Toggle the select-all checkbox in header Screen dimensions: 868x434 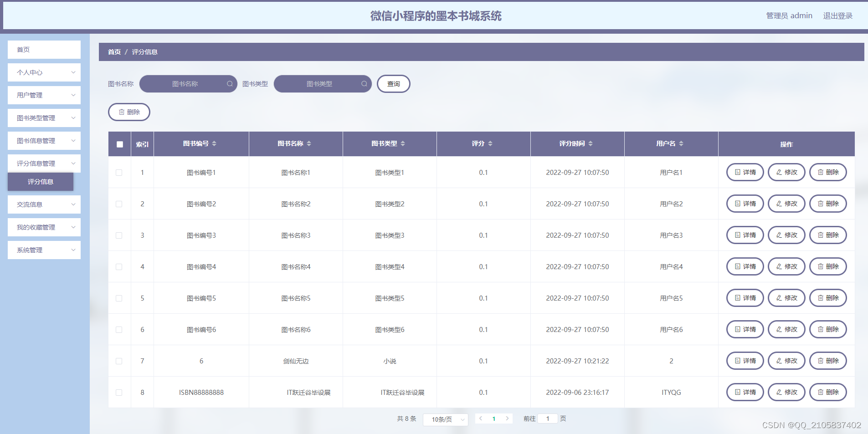[x=120, y=144]
